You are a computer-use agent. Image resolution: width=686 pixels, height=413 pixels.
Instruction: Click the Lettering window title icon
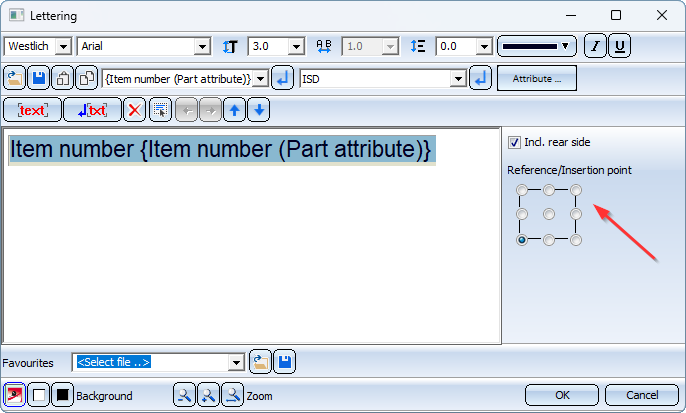[17, 16]
